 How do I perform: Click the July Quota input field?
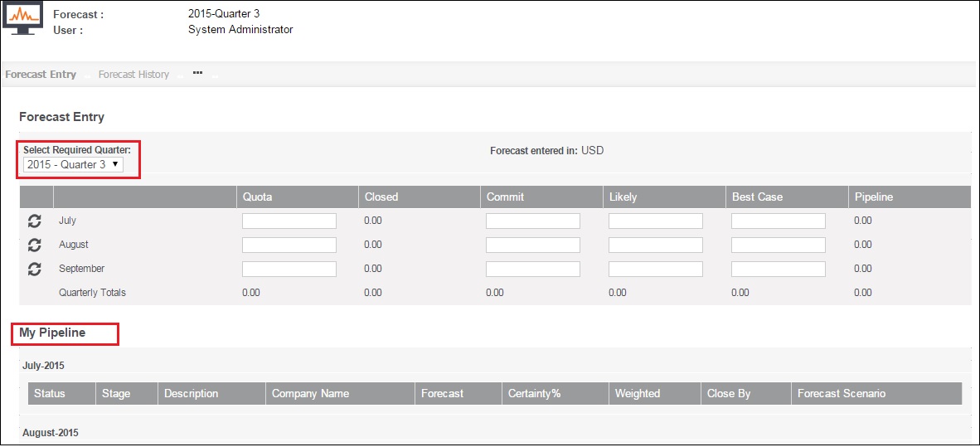289,221
